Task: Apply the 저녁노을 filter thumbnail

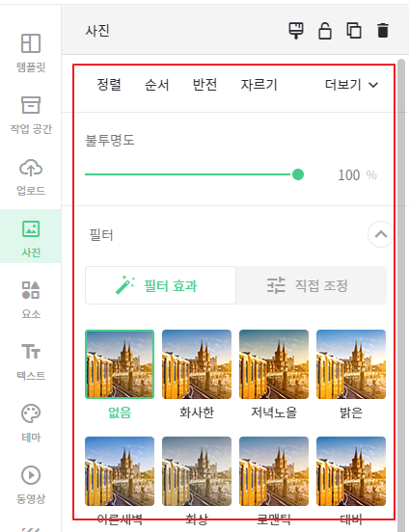Action: point(274,364)
